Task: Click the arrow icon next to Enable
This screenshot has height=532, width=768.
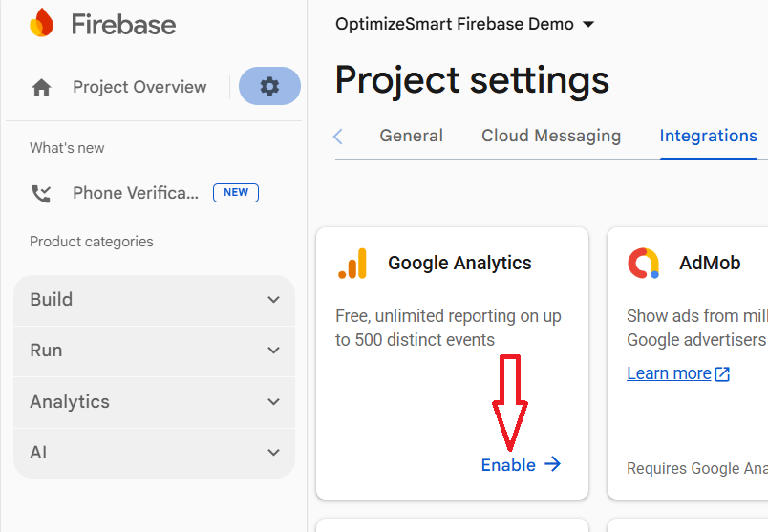Action: (x=552, y=465)
